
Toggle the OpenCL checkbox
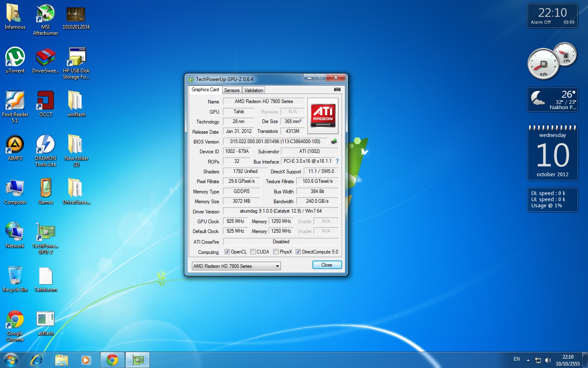tap(227, 252)
